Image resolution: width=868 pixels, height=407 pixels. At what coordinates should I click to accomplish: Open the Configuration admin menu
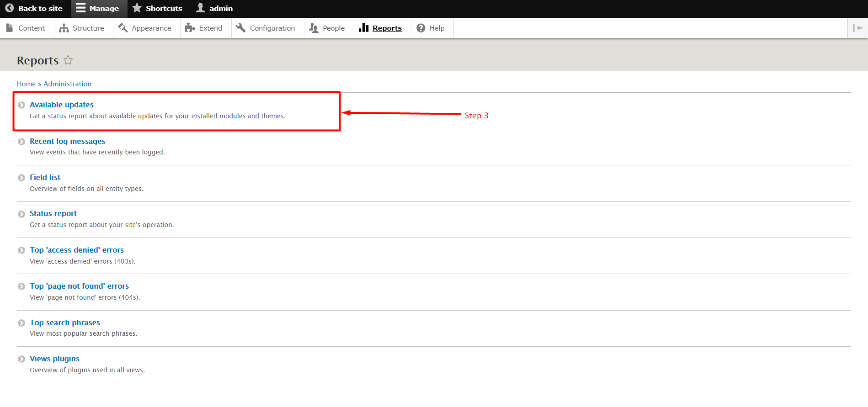click(x=266, y=28)
